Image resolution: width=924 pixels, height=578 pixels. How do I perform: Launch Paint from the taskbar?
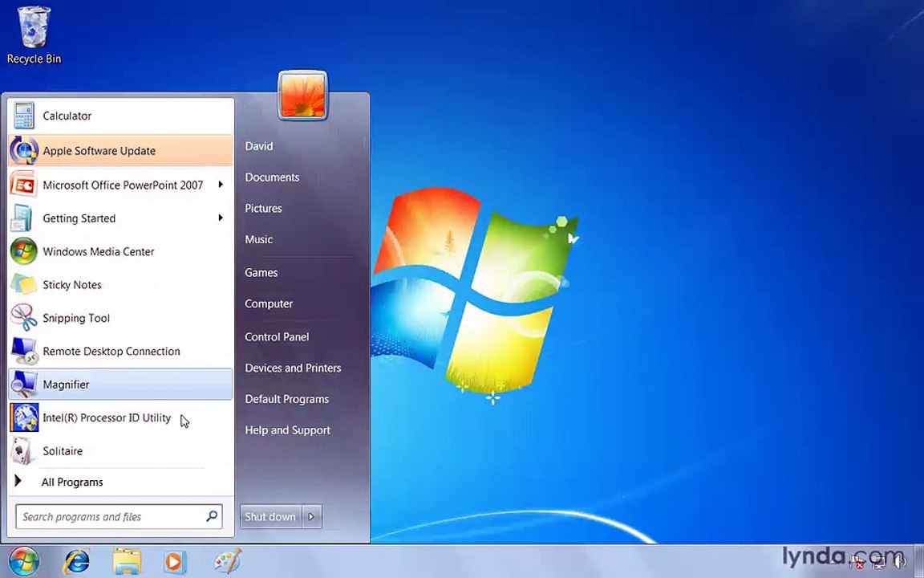coord(228,561)
